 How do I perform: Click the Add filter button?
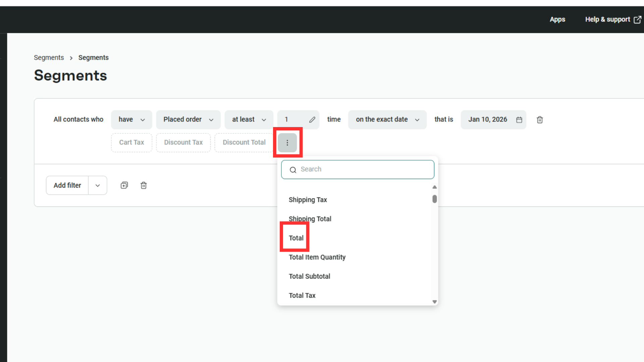click(x=67, y=185)
